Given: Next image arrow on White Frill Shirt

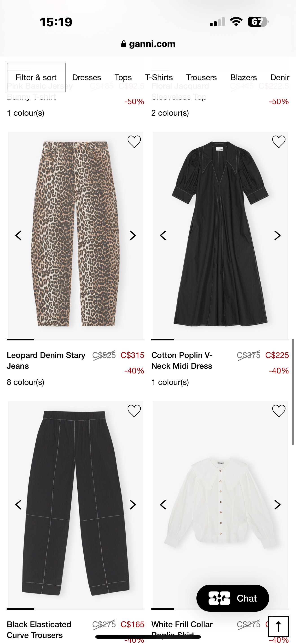Looking at the screenshot, I should 277,505.
